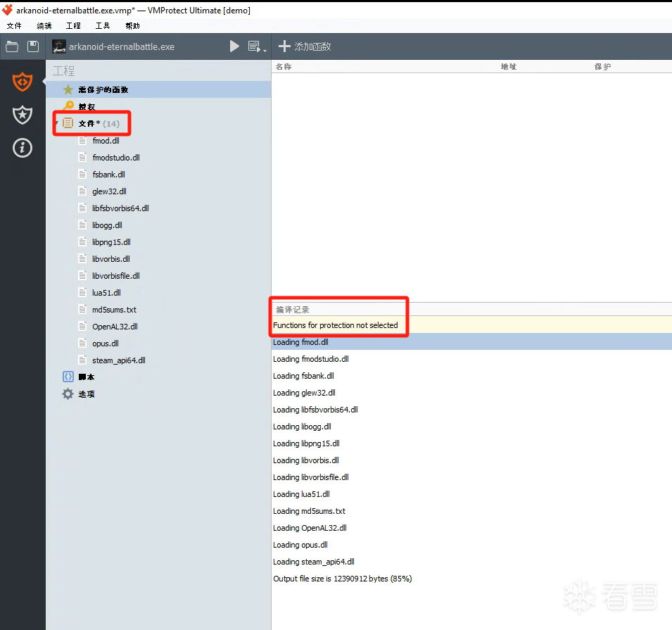Click the 添加函数 label

(x=312, y=46)
